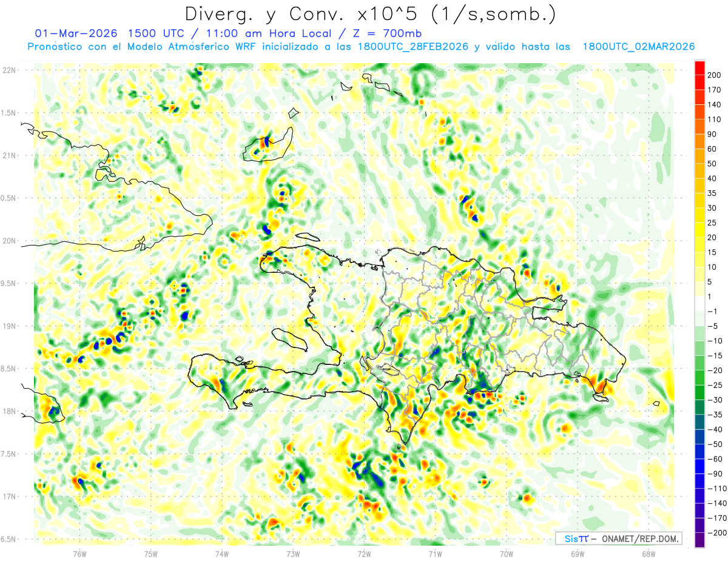Click the "110" value on the color scale
Viewport: 728px width, 562px height.
tap(714, 119)
